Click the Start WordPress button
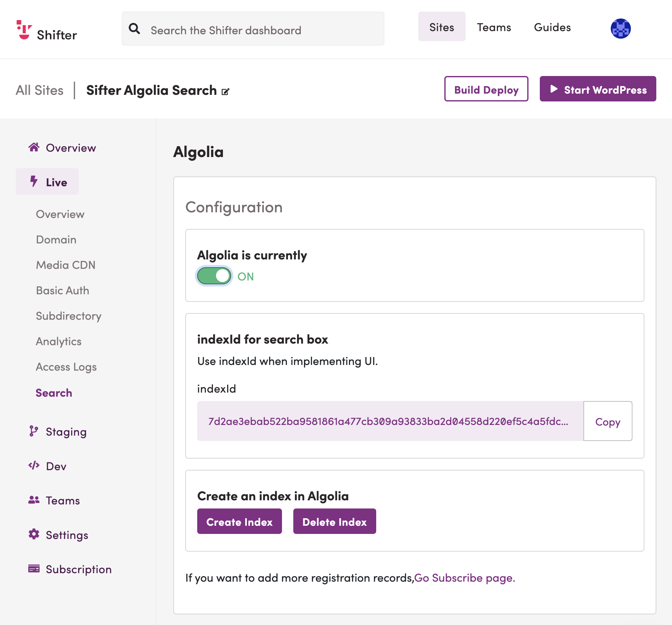Image resolution: width=672 pixels, height=625 pixels. 598,89
